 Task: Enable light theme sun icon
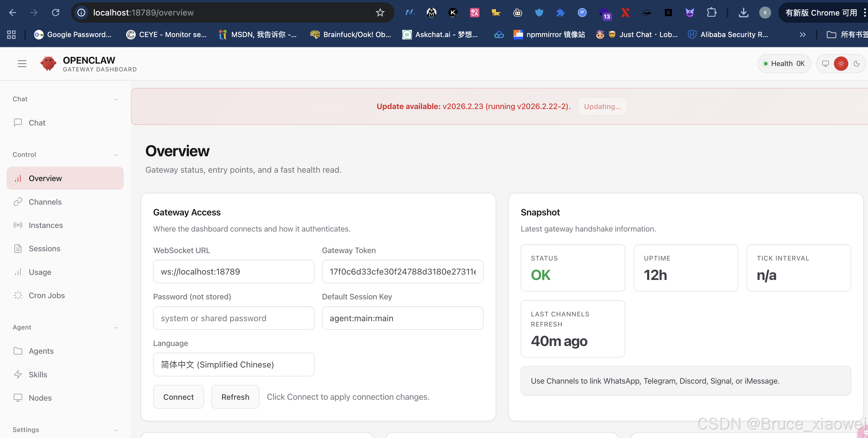click(841, 63)
